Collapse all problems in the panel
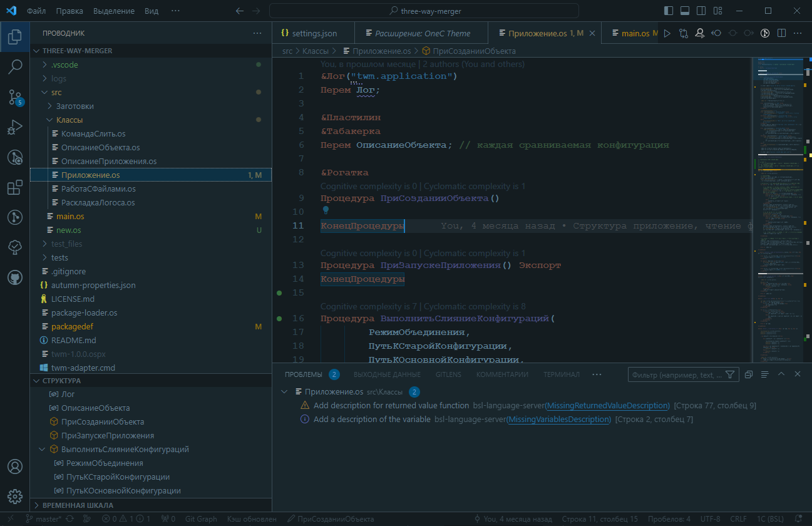This screenshot has width=812, height=526. tap(749, 374)
